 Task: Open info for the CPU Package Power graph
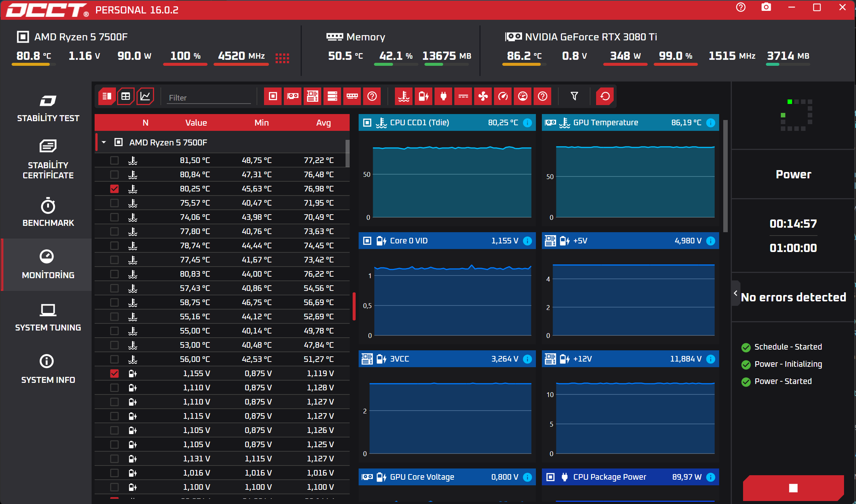pyautogui.click(x=711, y=477)
